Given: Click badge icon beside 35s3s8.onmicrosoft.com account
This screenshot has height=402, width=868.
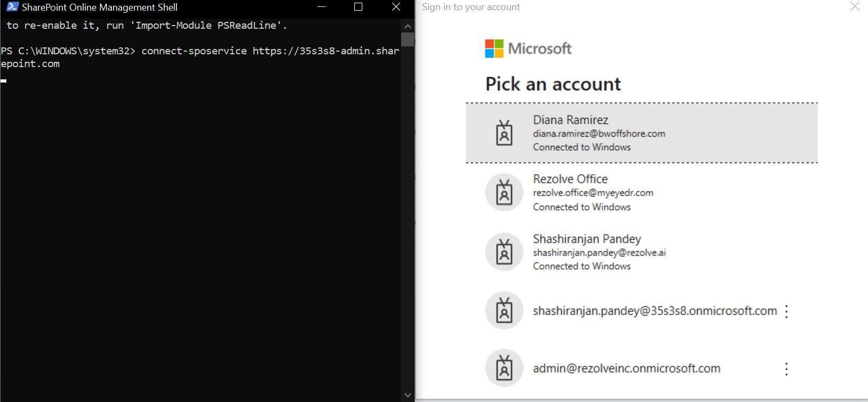Looking at the screenshot, I should (504, 310).
